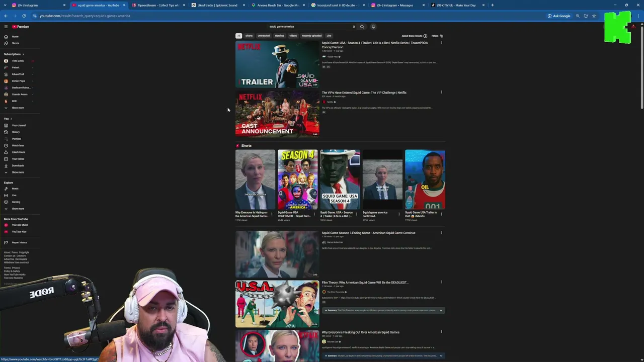Start voice search with the microphone
Screen dimensions: 644x362
[373, 27]
